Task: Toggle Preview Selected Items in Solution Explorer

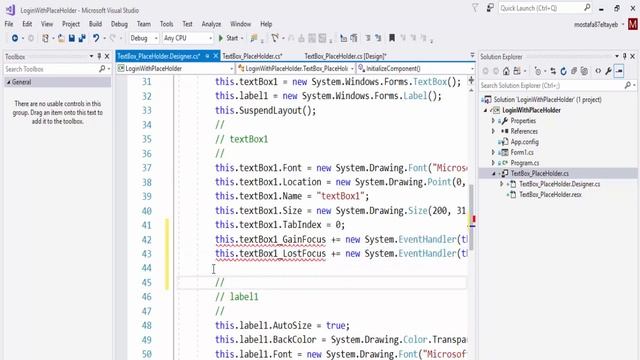Action: 619,71
